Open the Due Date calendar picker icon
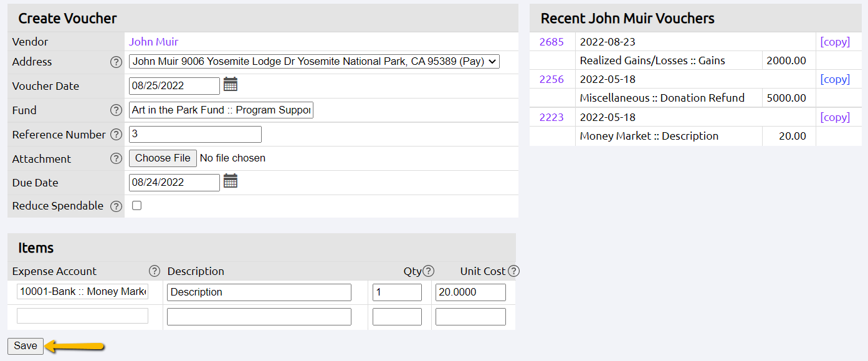Screen dimensions: 868x361 point(231,181)
